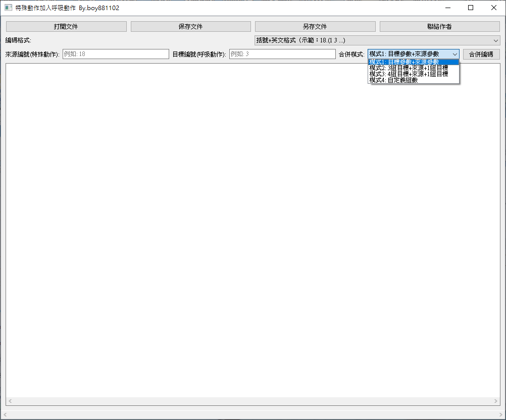Click the window's bottom-right scroll arrow
Image resolution: width=506 pixels, height=420 pixels.
(x=501, y=414)
